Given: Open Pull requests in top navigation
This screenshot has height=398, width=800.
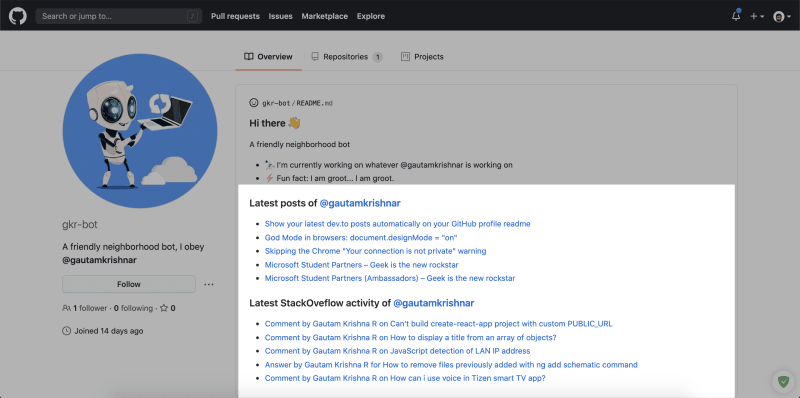Looking at the screenshot, I should coord(235,16).
